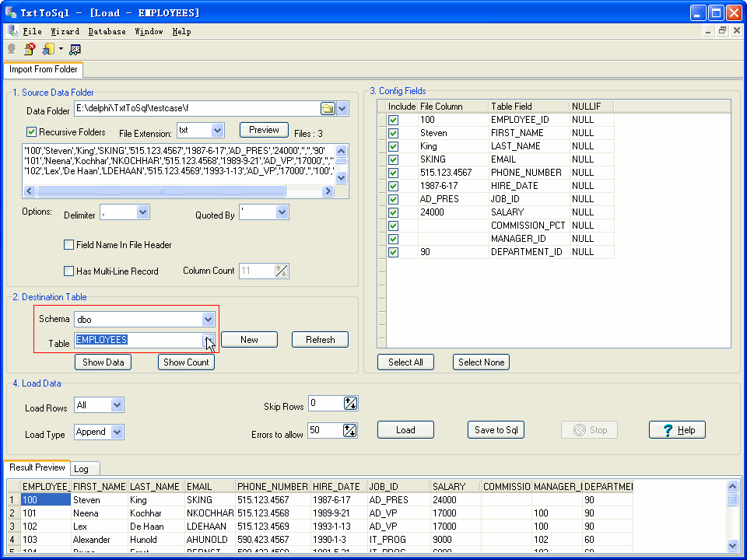Screen dimensions: 747x560
Task: Click the disconnect toolbar icon with red X
Action: (x=30, y=49)
